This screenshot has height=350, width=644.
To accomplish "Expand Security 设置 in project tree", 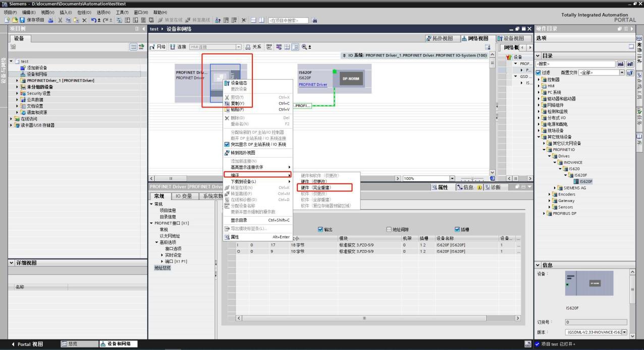I will tap(17, 93).
